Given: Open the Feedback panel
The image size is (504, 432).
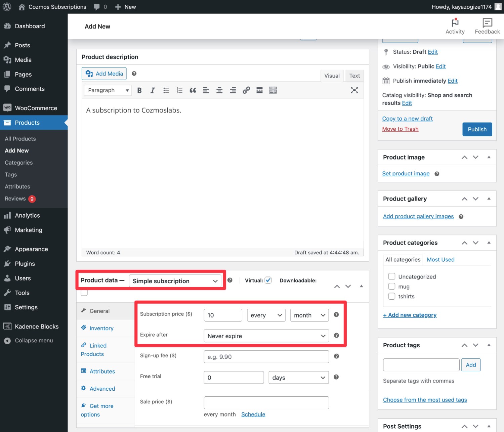Looking at the screenshot, I should 487,26.
